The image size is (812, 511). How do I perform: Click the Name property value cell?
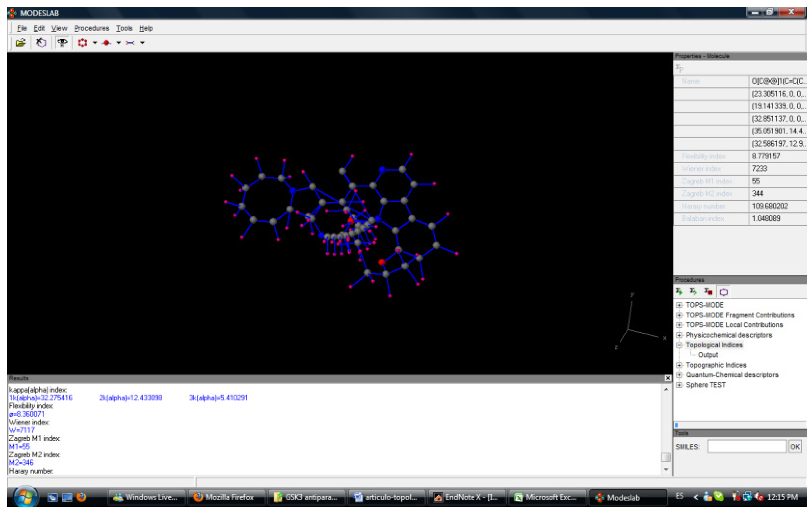click(778, 81)
